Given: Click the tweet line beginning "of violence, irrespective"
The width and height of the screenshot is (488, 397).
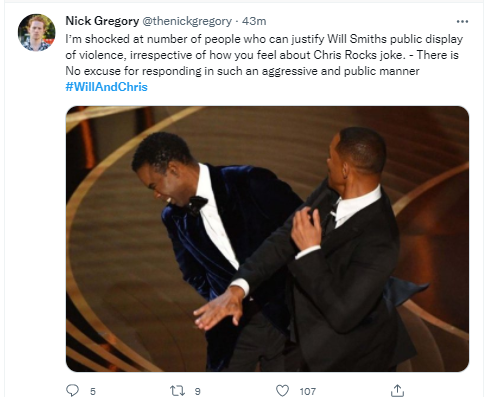Looking at the screenshot, I should (x=262, y=55).
